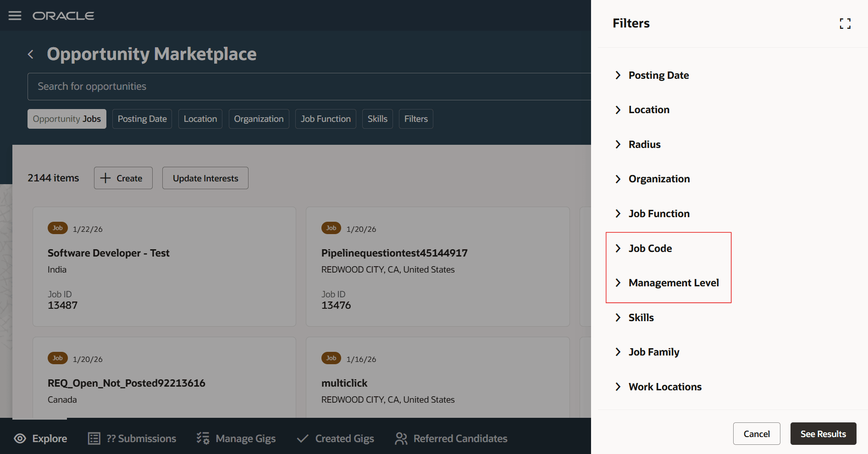
Task: Cancel the filter changes
Action: click(756, 433)
